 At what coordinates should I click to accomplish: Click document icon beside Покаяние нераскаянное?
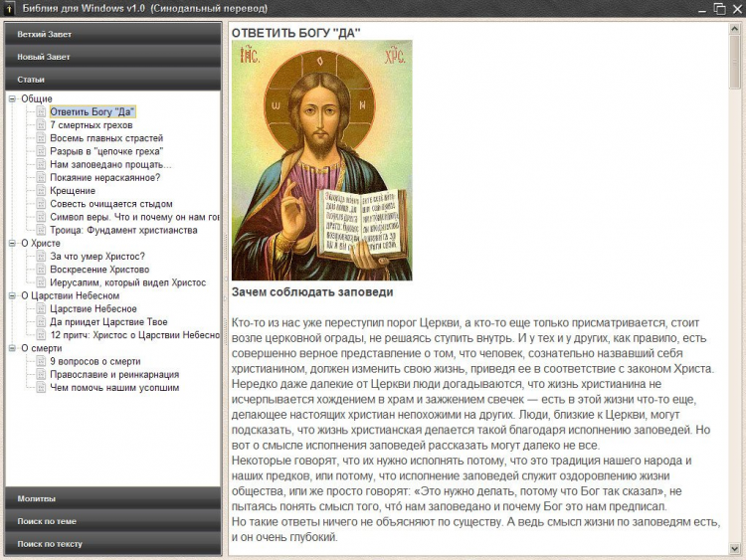tap(42, 177)
